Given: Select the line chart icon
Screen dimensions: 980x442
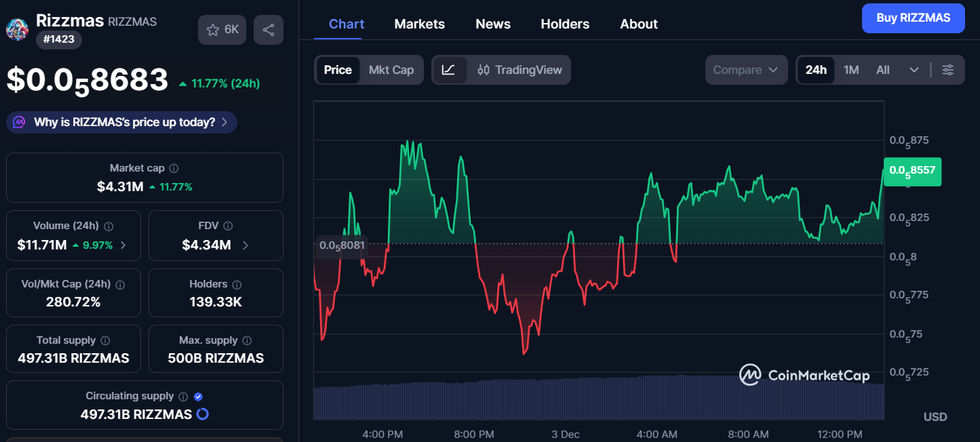Looking at the screenshot, I should point(448,70).
